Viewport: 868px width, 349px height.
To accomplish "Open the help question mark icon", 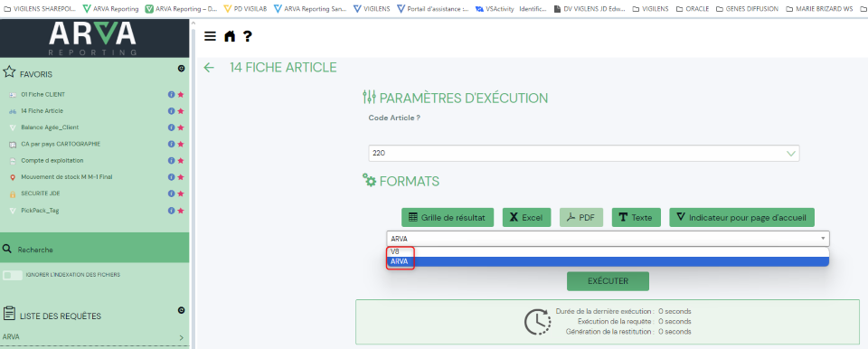I will 248,36.
